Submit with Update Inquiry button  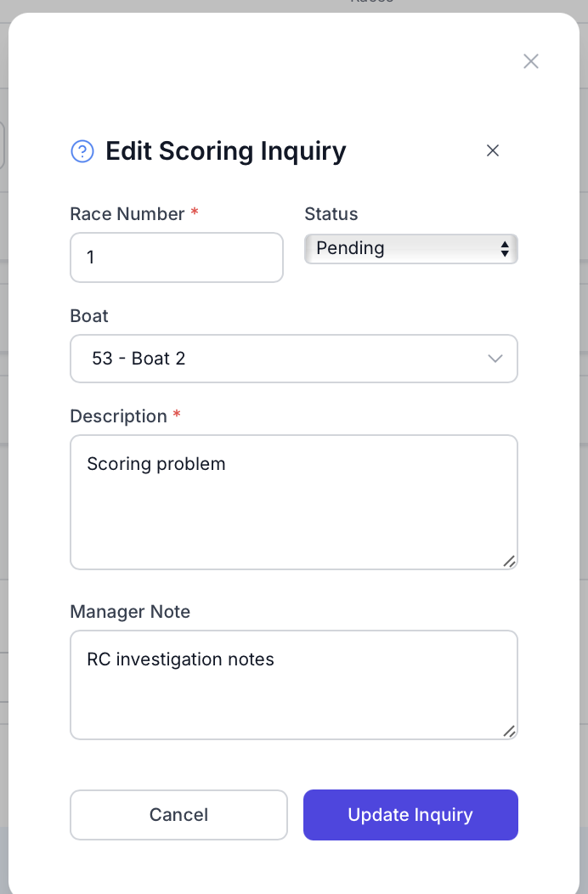(x=410, y=815)
